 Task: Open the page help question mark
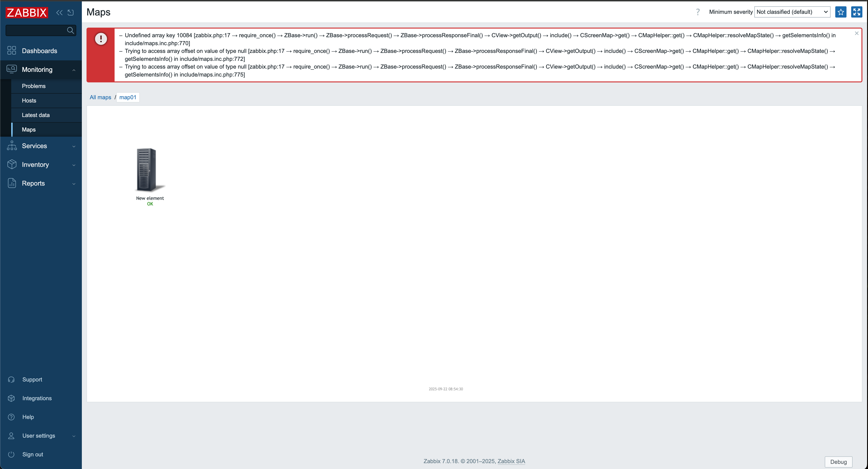(x=698, y=12)
